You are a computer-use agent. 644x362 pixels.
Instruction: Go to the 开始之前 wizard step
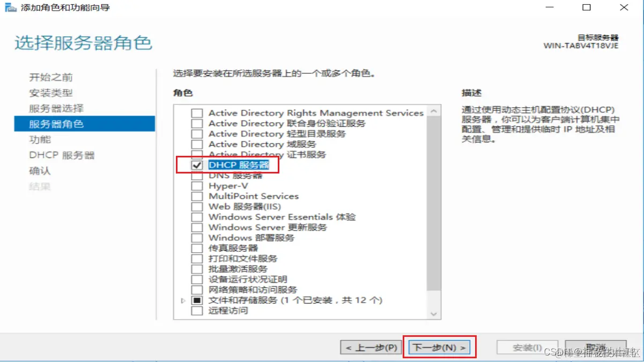[x=51, y=78]
